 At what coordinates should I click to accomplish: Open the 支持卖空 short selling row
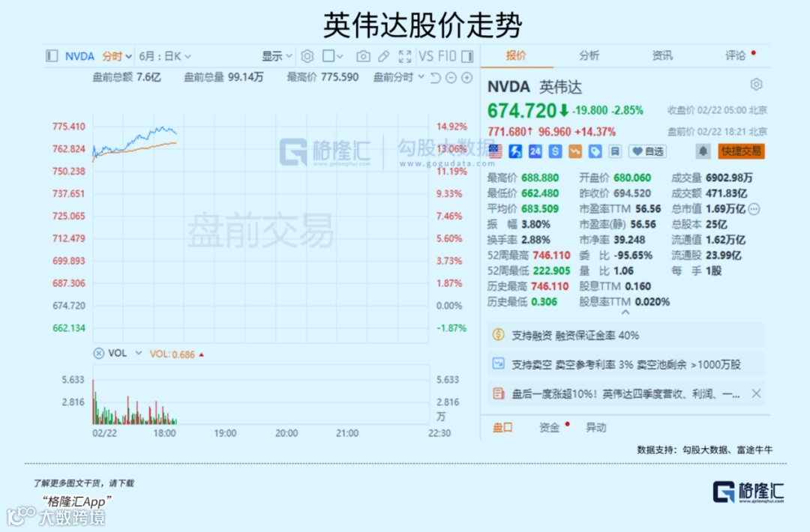(625, 364)
